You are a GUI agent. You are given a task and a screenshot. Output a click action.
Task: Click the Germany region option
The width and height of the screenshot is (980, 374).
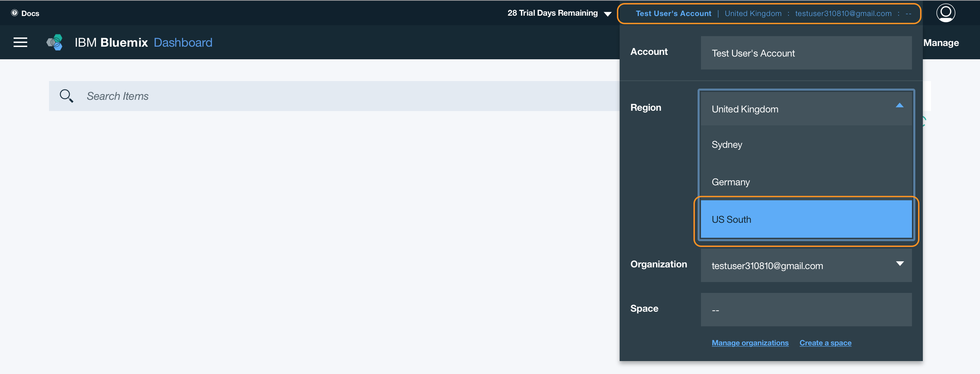pyautogui.click(x=806, y=181)
